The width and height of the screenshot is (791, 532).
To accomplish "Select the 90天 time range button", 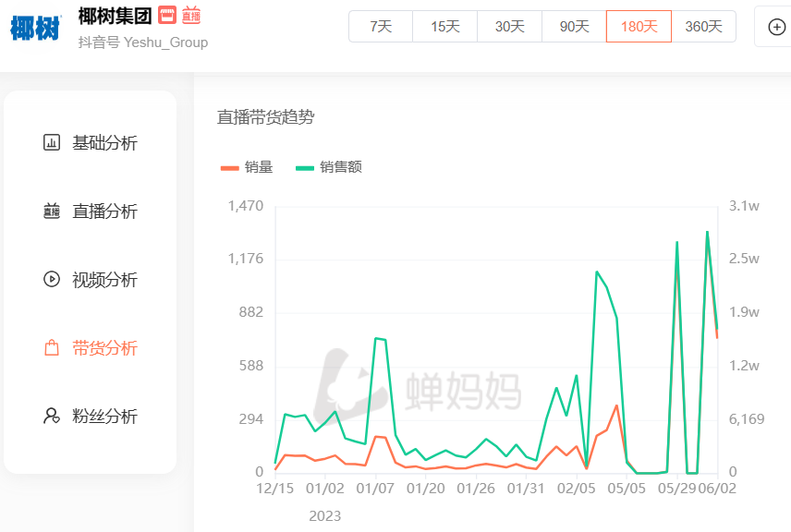I will (574, 27).
